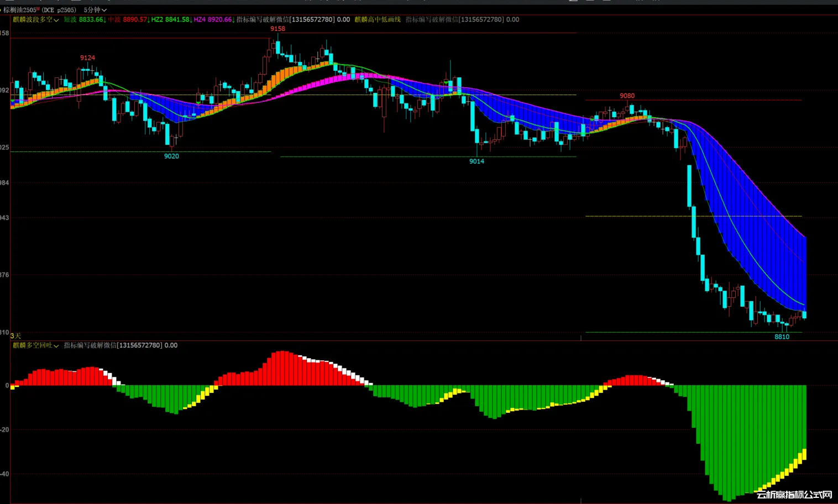Screen dimensions: 838x504
Task: Click the 9124 peak price label
Action: (87, 58)
